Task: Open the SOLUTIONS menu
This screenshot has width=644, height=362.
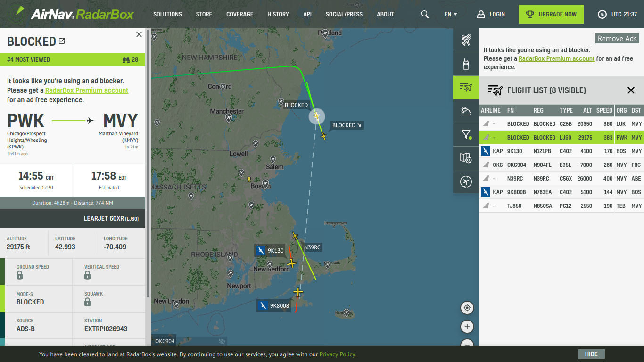Action: pos(167,14)
